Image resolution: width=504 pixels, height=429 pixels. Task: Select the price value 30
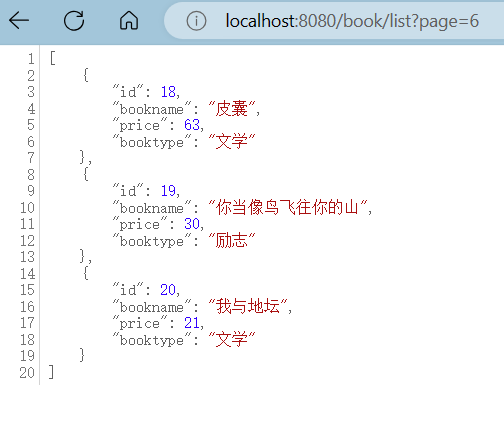tap(192, 224)
